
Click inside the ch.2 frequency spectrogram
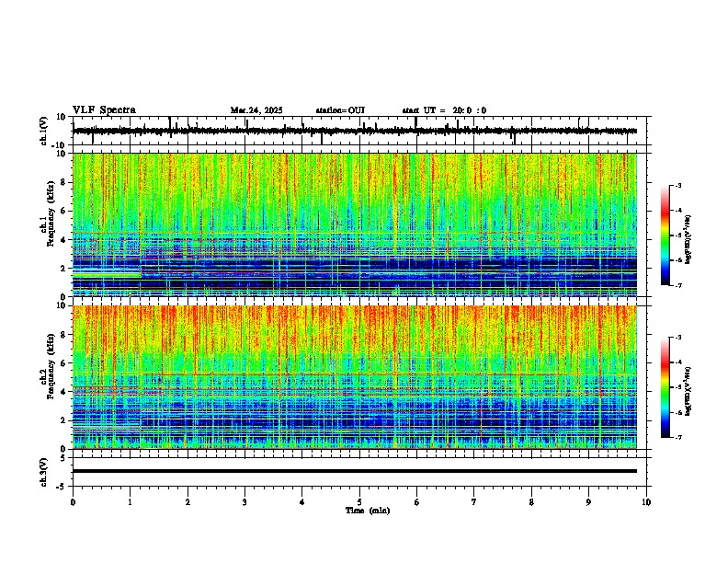click(x=355, y=377)
